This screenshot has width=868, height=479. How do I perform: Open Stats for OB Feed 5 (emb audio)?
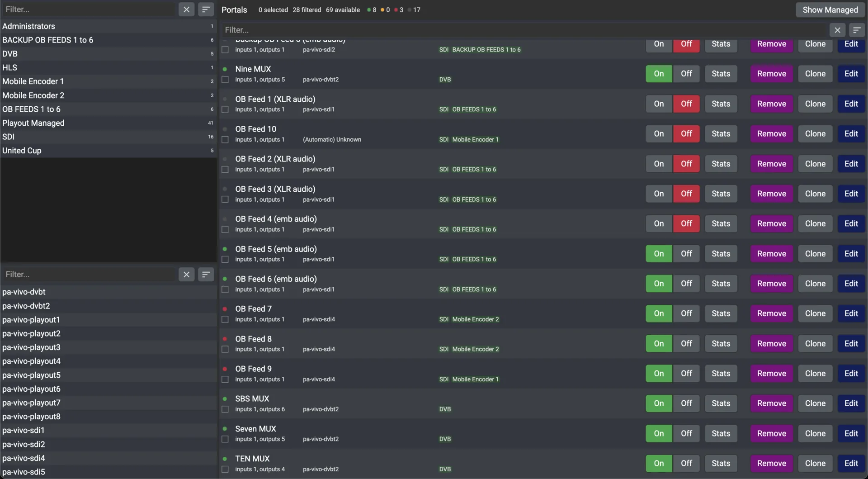point(721,254)
